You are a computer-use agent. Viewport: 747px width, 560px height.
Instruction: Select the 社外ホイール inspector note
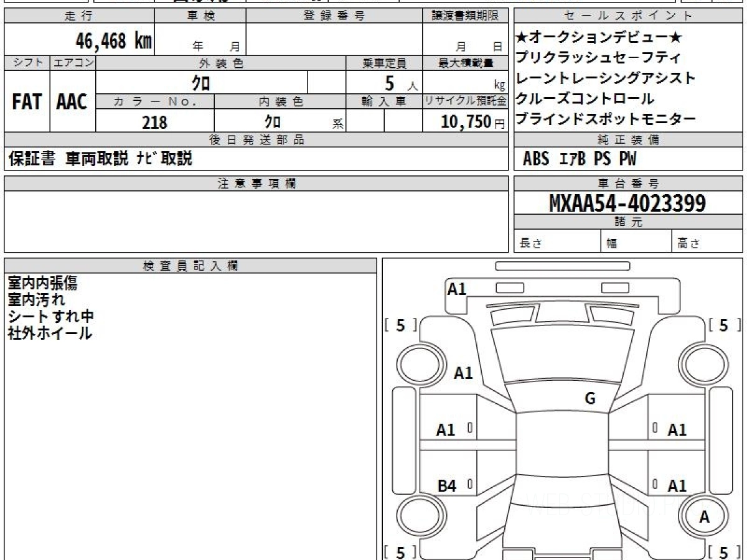point(50,333)
